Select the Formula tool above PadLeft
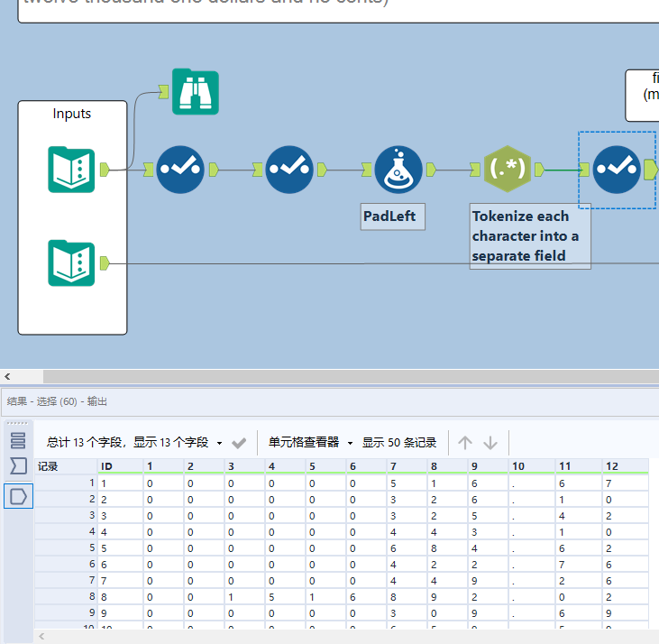Viewport: 659px width, 644px height. [398, 170]
